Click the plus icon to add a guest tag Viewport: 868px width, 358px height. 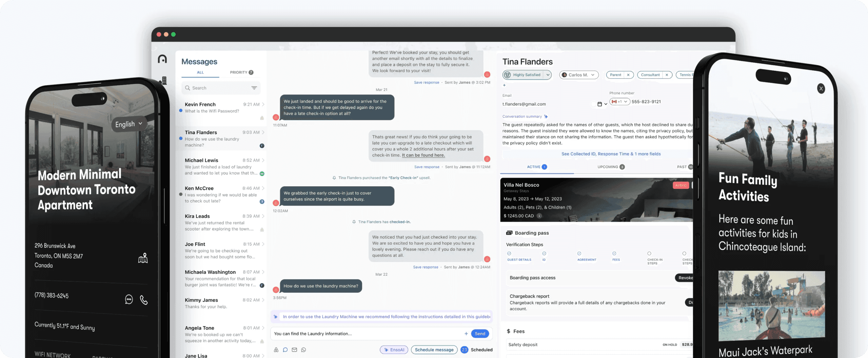pyautogui.click(x=504, y=85)
